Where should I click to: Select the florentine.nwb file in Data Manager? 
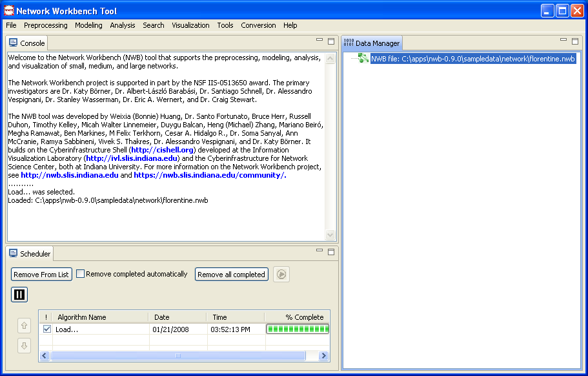pyautogui.click(x=473, y=59)
